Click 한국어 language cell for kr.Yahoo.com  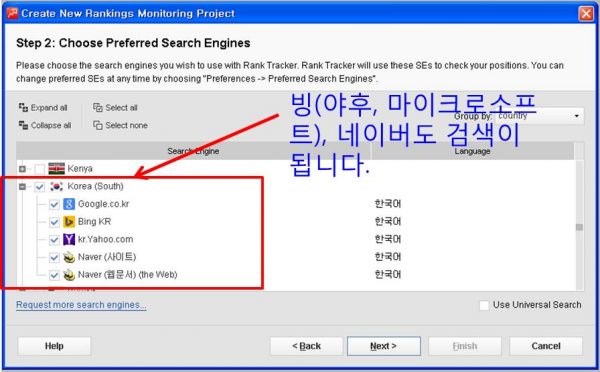coord(388,239)
